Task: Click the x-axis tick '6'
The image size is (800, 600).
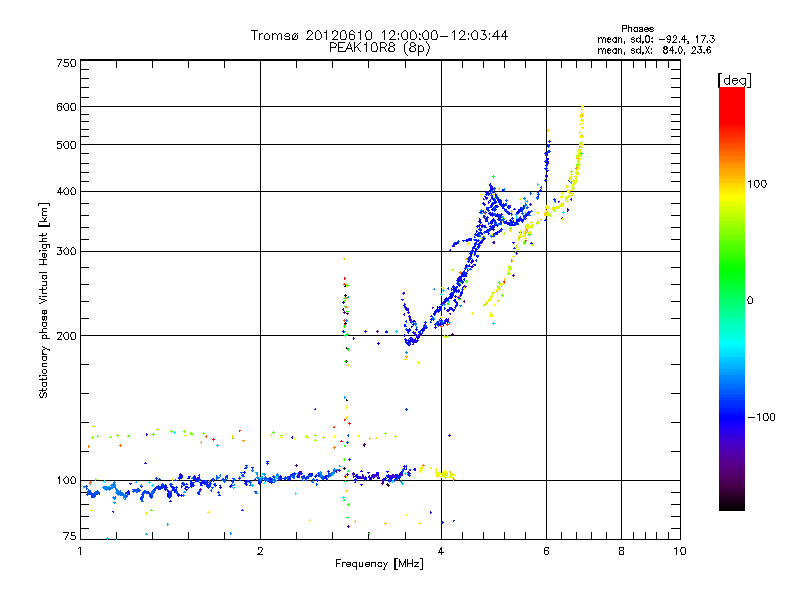Action: 546,551
